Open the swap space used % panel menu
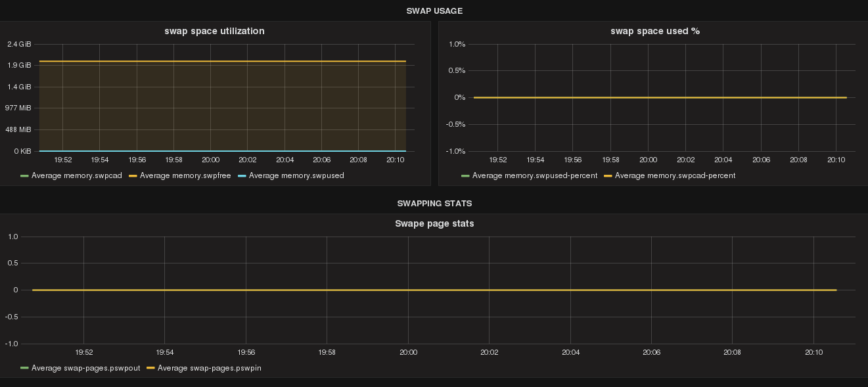The height and width of the screenshot is (387, 868). pyautogui.click(x=655, y=31)
